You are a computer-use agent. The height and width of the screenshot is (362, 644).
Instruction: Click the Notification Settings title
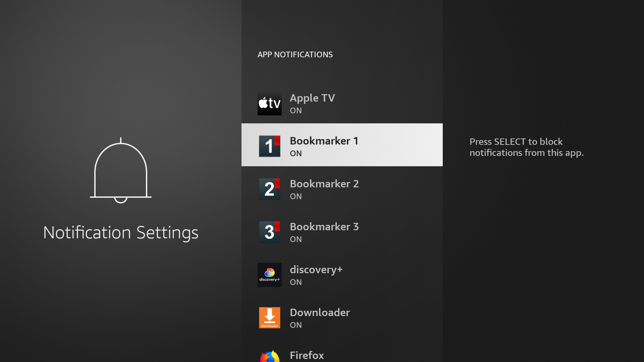pyautogui.click(x=121, y=233)
